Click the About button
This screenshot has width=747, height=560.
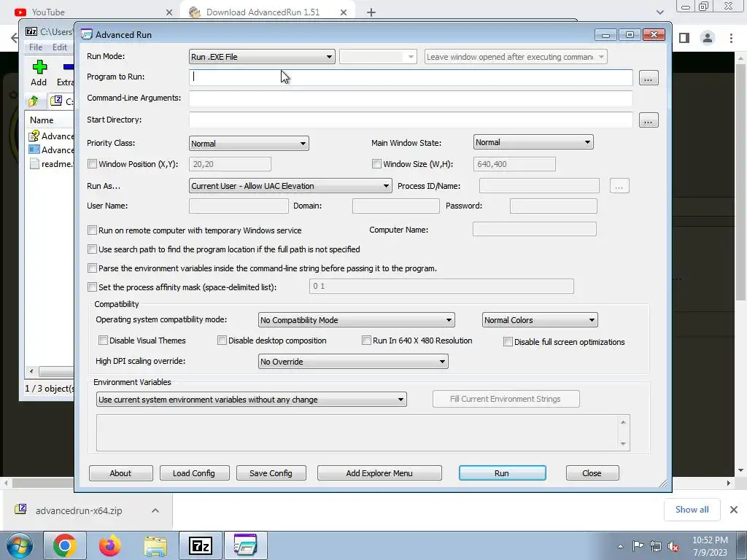(x=120, y=472)
